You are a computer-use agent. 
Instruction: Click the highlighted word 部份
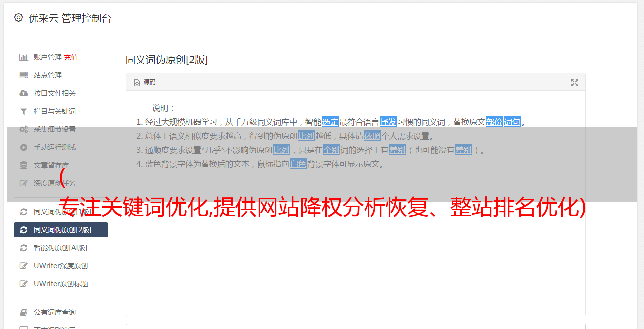(x=494, y=122)
